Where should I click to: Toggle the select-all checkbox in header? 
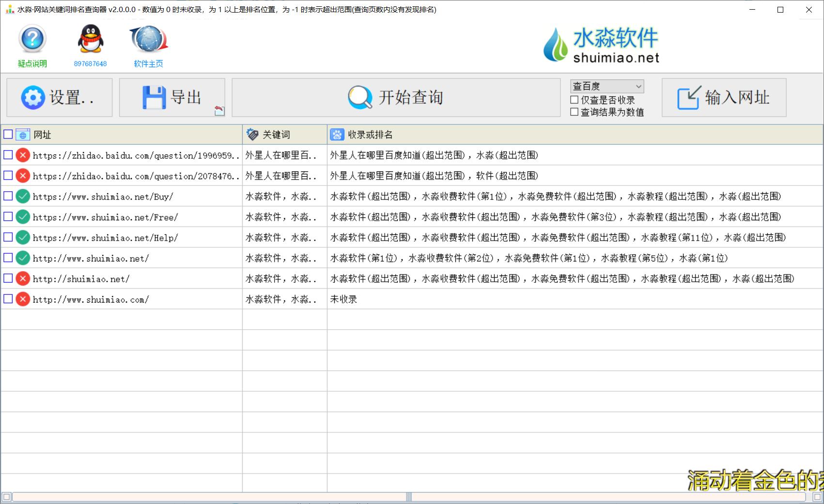coord(8,134)
